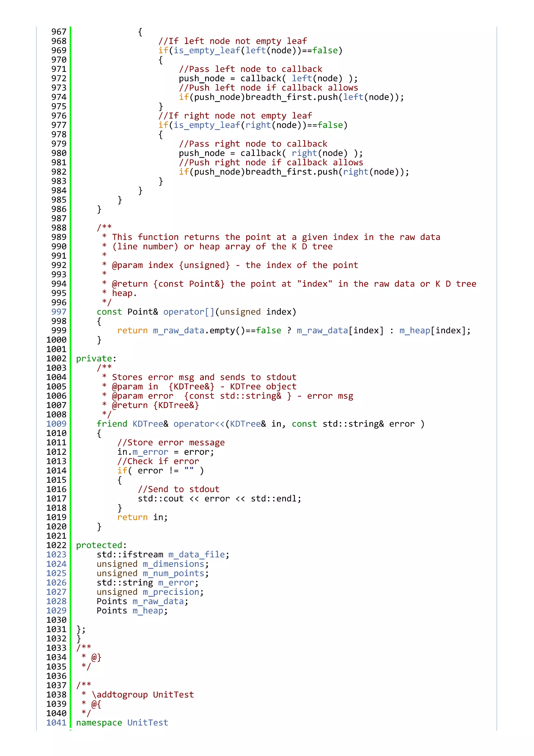The height and width of the screenshot is (756, 534).
Task: Open KDTree return type link on line 1009
Action: 148,424
